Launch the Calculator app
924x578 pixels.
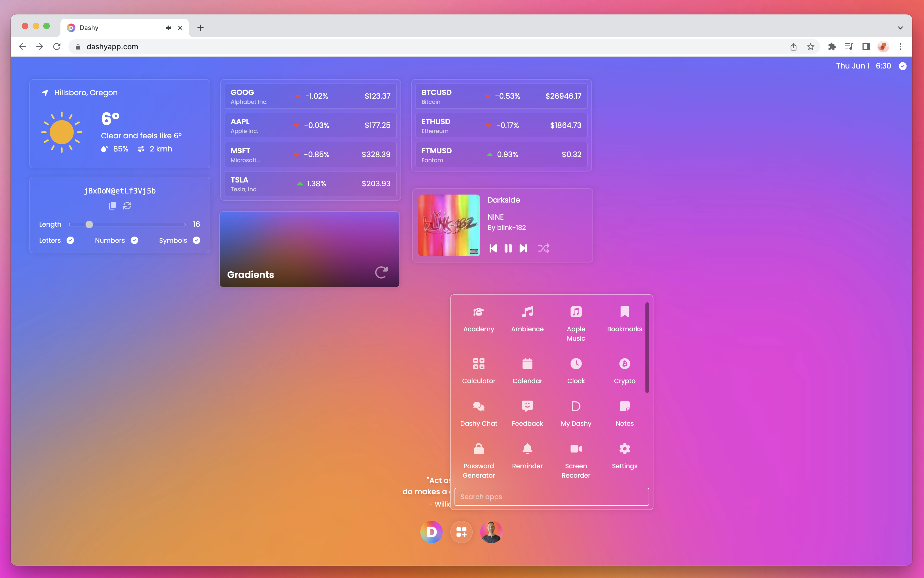coord(478,371)
